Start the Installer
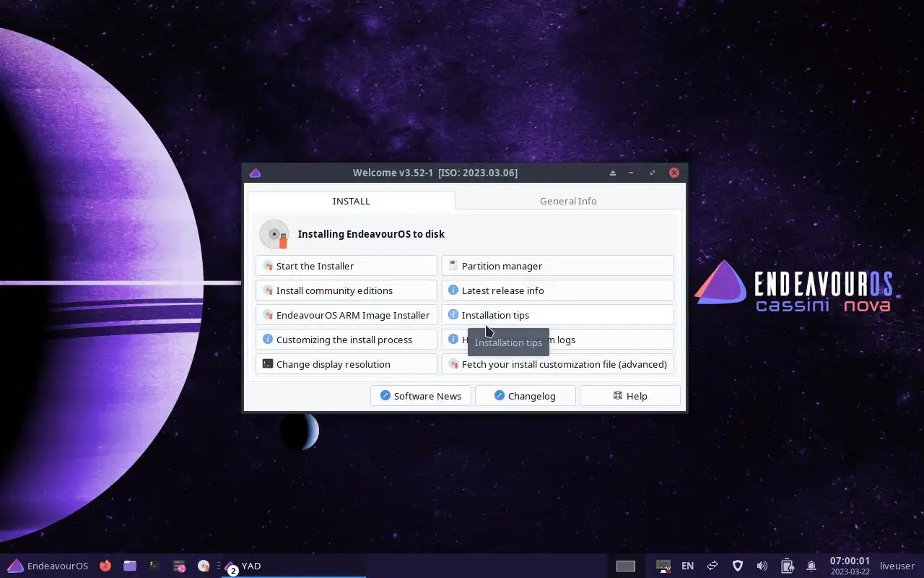 coord(346,266)
